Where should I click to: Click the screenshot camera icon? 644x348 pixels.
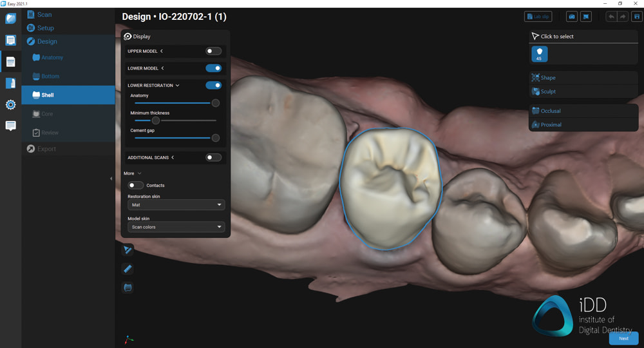coord(571,17)
